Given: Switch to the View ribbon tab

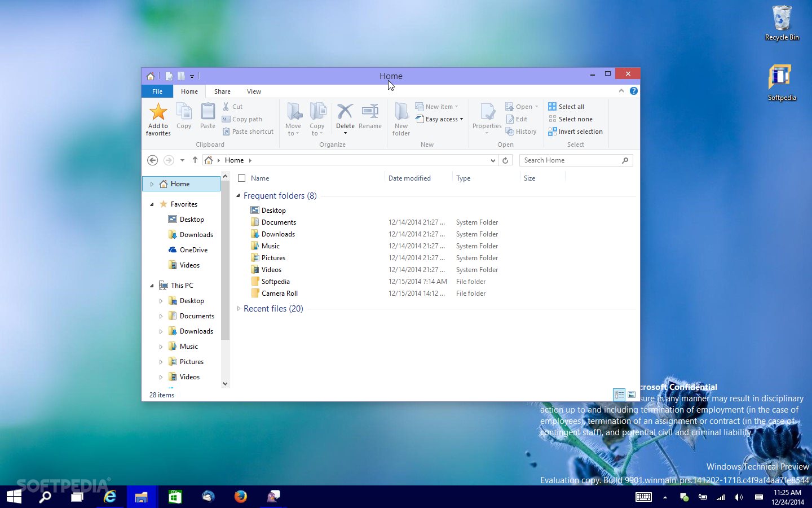Looking at the screenshot, I should [x=254, y=91].
